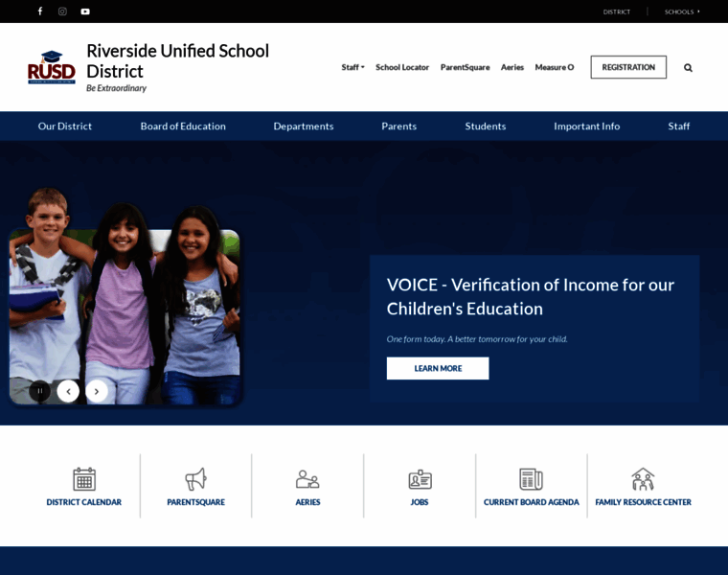The height and width of the screenshot is (575, 728).
Task: Click the Be Extraordinary tagline
Action: point(116,88)
